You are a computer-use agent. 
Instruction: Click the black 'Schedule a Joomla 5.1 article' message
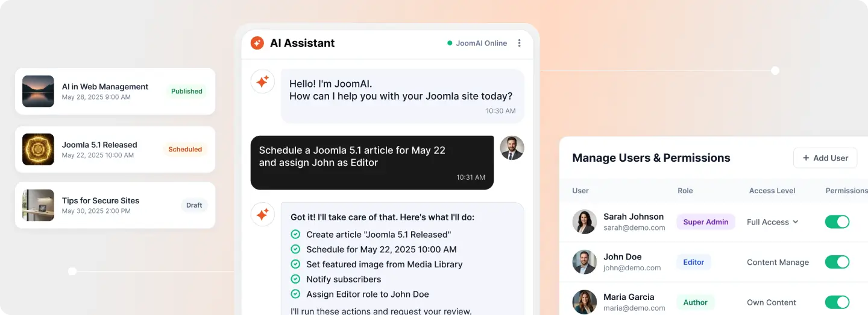coord(372,163)
